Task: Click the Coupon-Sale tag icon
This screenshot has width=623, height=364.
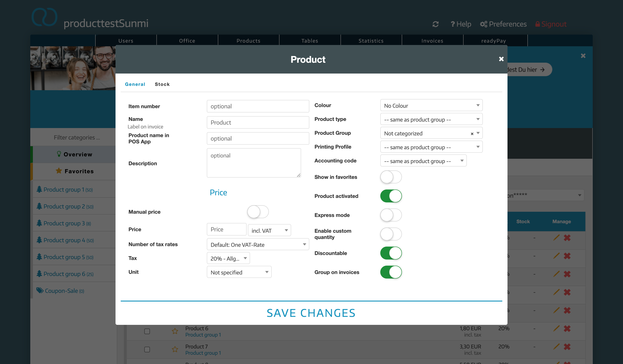Action: point(40,290)
